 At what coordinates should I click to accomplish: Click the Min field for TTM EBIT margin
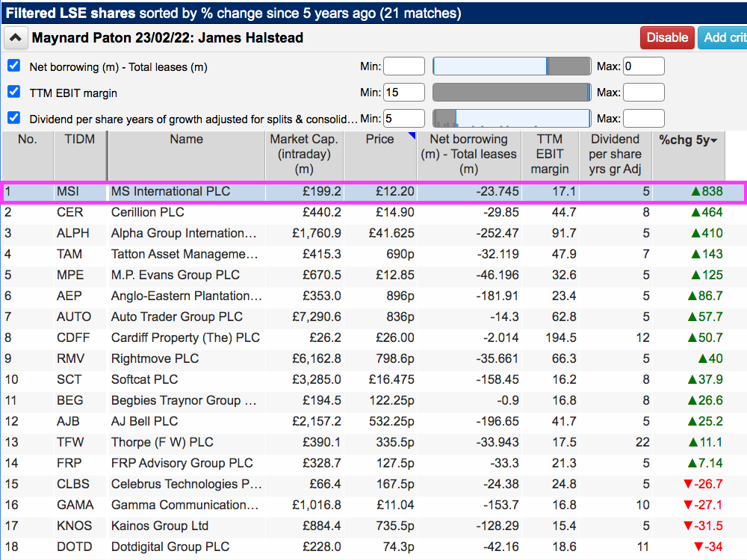point(404,93)
